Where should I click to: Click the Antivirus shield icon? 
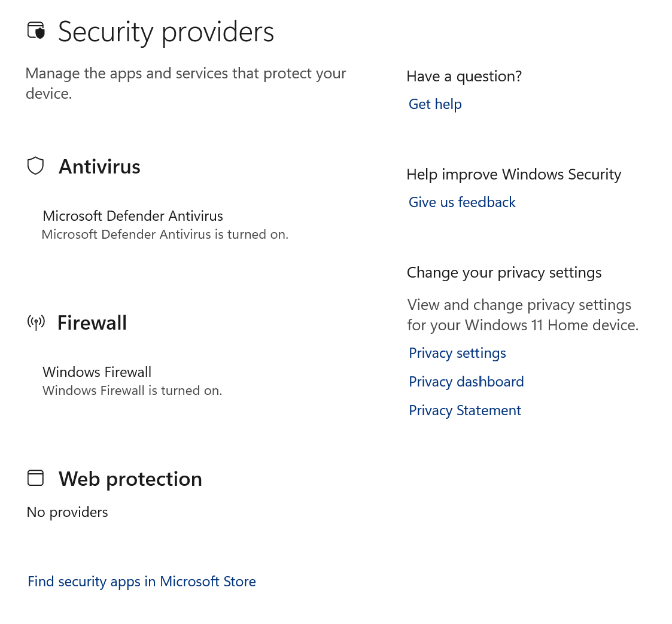(x=36, y=166)
